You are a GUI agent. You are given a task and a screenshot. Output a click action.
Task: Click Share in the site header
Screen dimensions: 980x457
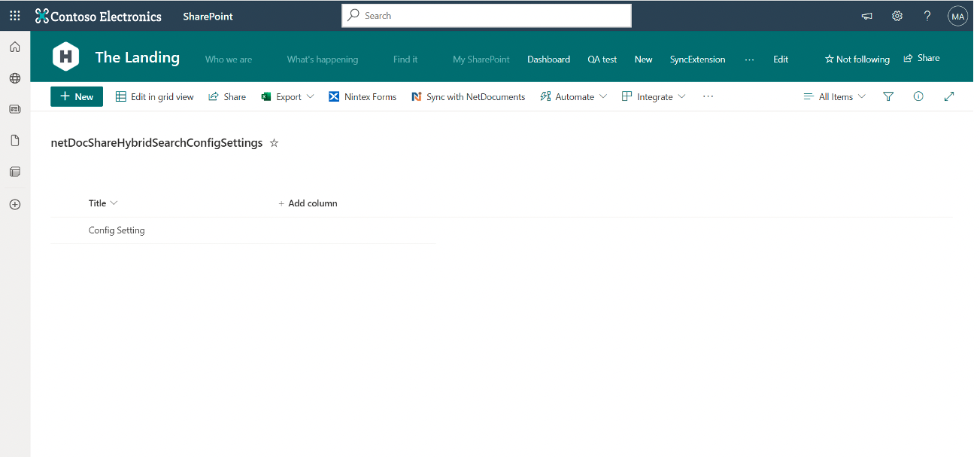point(921,58)
